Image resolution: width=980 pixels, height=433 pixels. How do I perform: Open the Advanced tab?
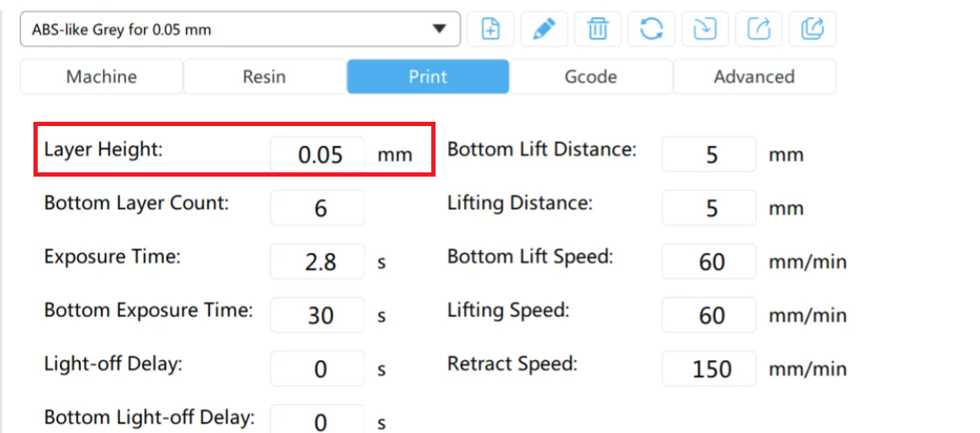tap(755, 77)
